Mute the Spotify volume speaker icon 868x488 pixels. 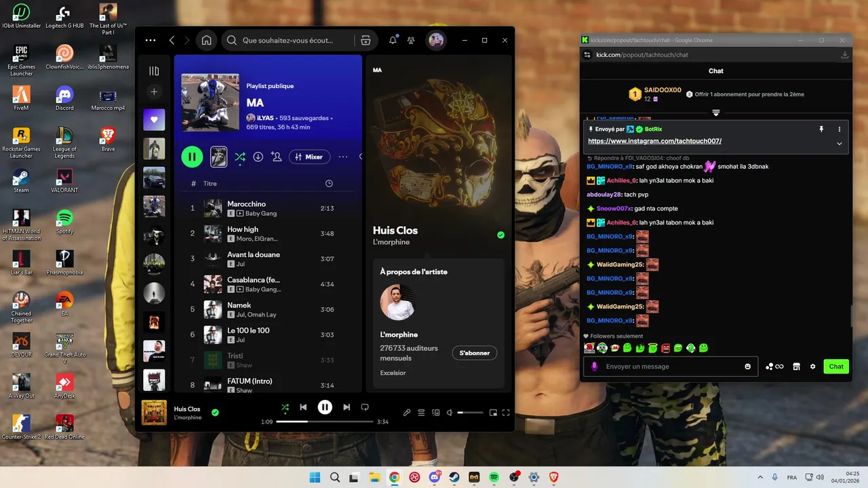tap(450, 412)
